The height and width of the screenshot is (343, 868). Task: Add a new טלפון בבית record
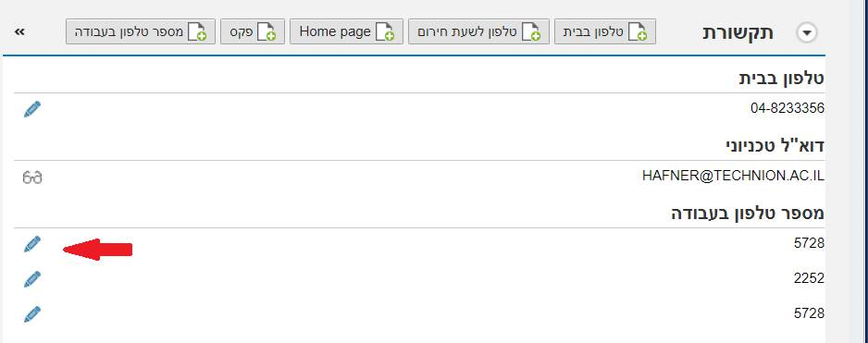pyautogui.click(x=605, y=31)
